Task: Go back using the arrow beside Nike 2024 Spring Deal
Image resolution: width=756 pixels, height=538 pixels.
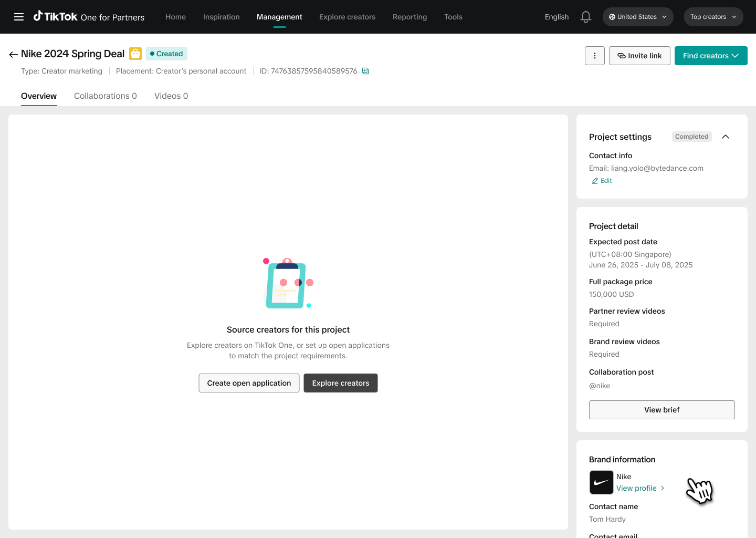Action: coord(14,54)
